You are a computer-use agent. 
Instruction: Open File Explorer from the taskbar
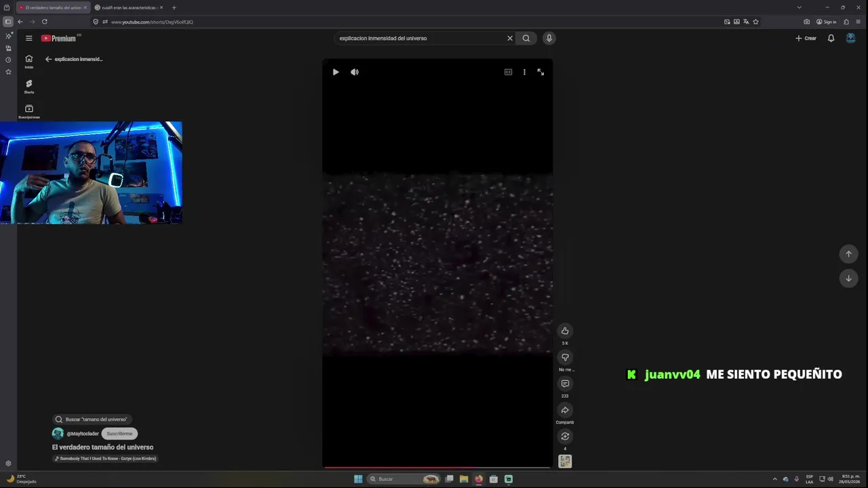click(464, 479)
